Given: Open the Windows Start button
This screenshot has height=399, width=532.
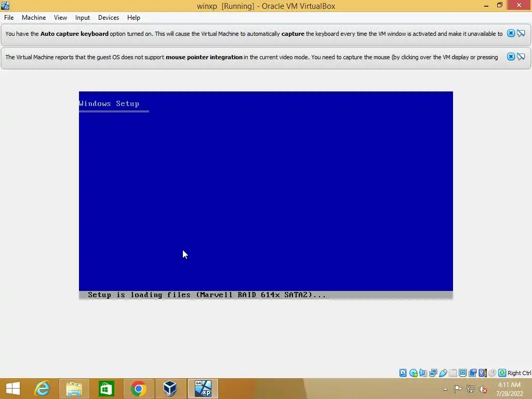Looking at the screenshot, I should click(13, 389).
